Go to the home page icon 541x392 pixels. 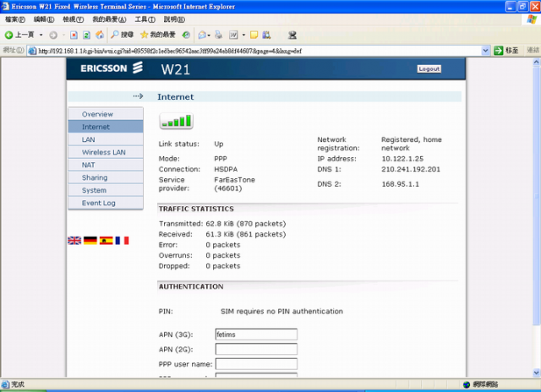tap(100, 35)
